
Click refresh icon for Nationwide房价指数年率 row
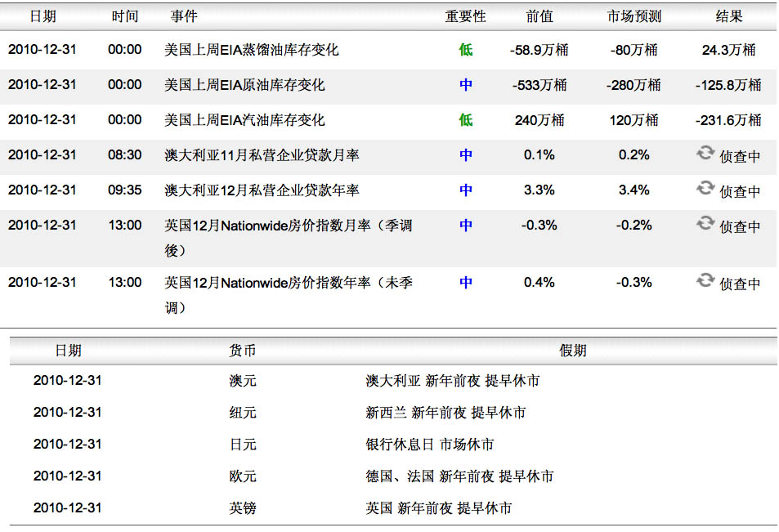tap(705, 280)
